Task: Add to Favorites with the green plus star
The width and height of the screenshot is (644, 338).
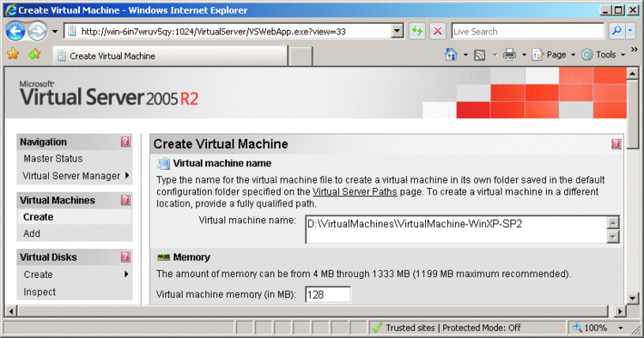Action: pyautogui.click(x=34, y=54)
